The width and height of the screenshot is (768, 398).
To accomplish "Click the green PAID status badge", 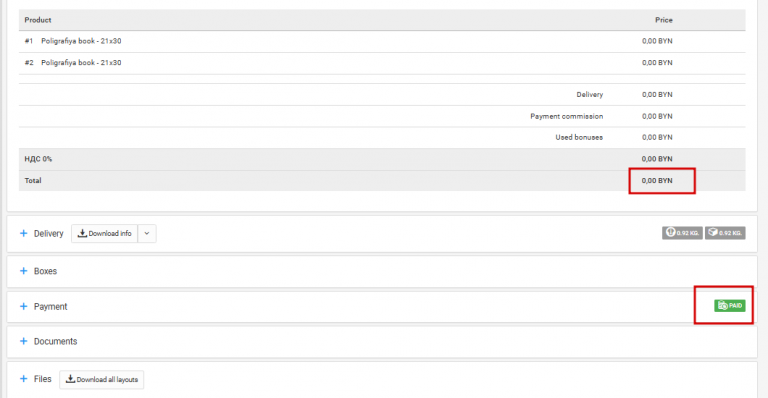I will point(729,305).
